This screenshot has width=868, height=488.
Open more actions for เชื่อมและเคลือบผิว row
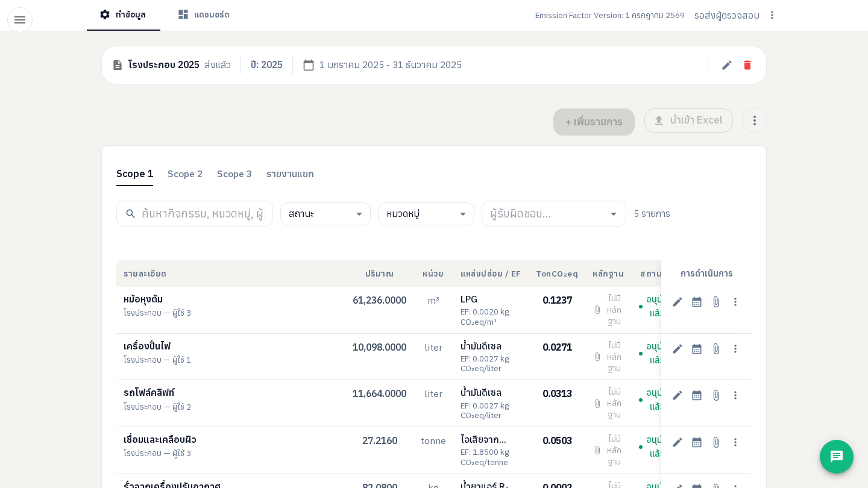(x=735, y=442)
